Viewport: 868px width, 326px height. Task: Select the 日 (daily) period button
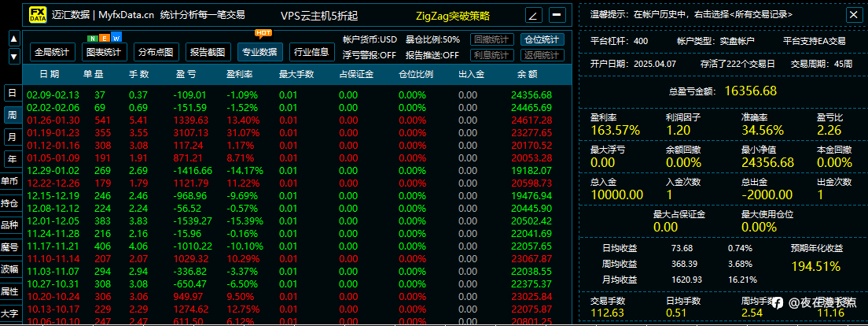click(x=12, y=93)
